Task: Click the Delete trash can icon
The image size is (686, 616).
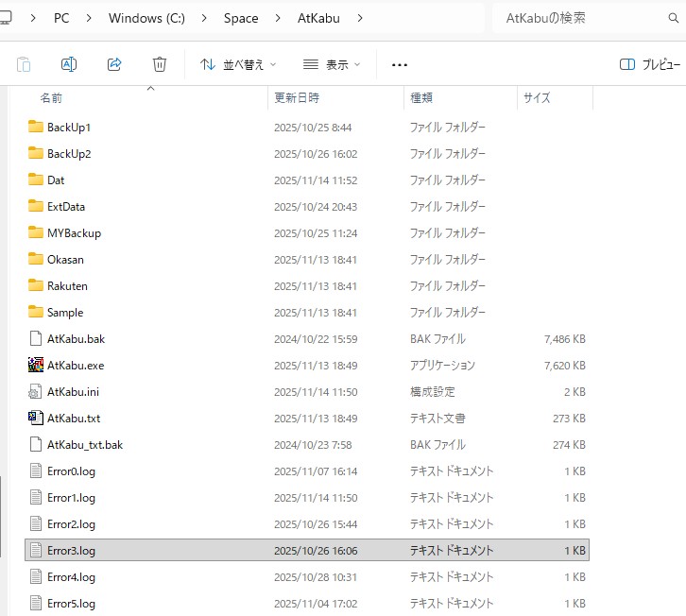Action: [x=160, y=64]
